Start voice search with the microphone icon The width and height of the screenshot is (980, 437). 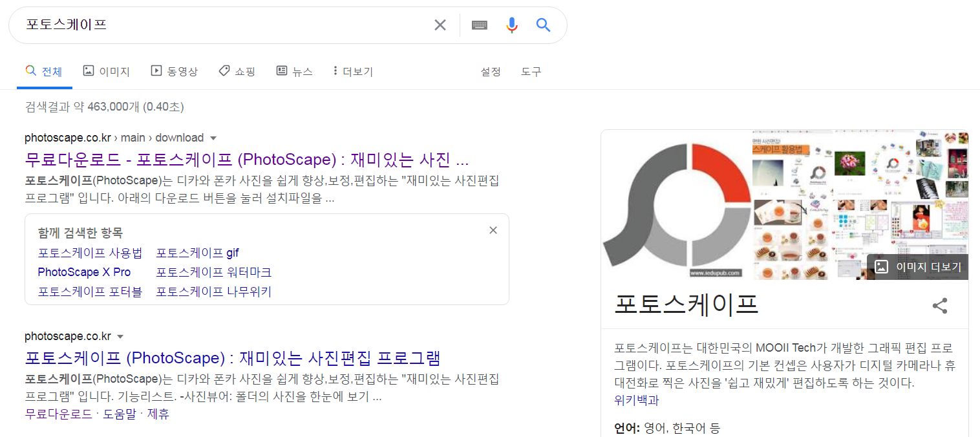click(512, 25)
